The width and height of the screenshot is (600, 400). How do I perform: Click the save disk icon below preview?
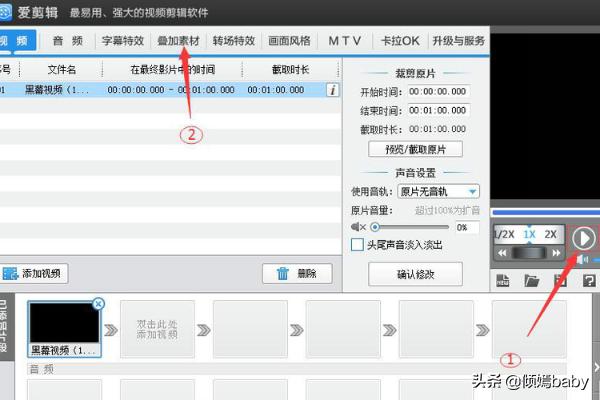(x=560, y=282)
